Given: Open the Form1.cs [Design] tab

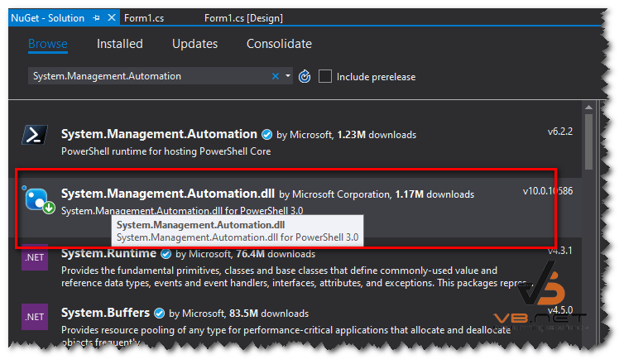Looking at the screenshot, I should click(243, 18).
